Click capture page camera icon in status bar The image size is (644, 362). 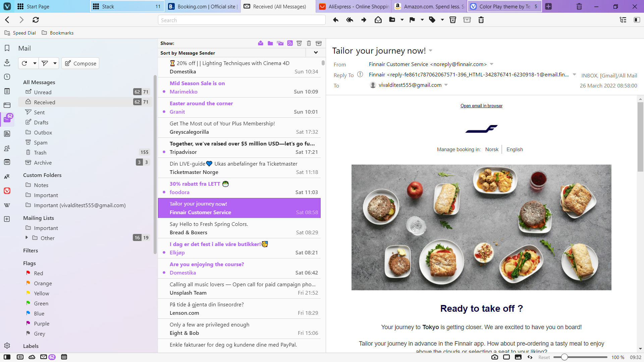click(x=495, y=357)
